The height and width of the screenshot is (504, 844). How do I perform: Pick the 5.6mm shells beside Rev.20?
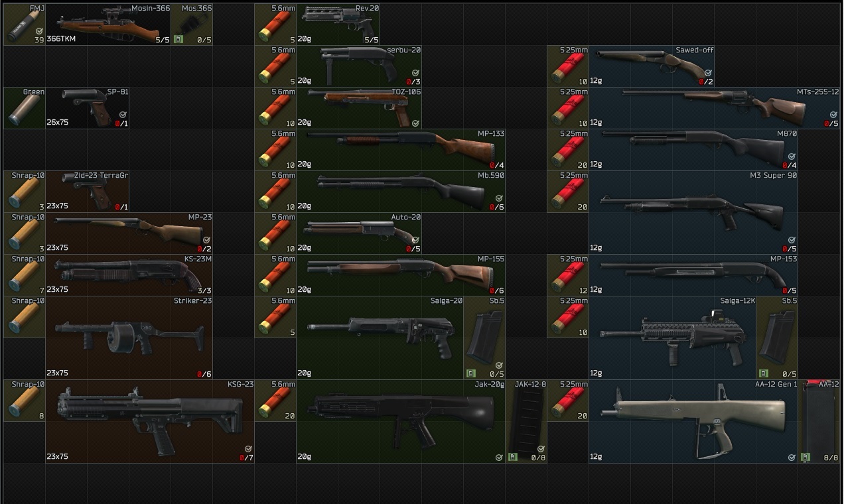pos(275,24)
